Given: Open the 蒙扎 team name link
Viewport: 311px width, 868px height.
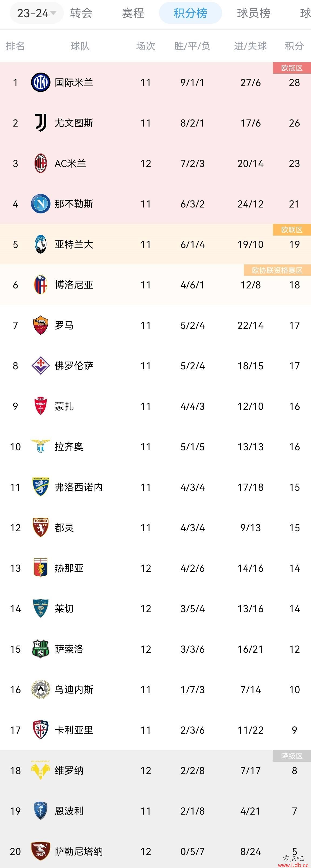Looking at the screenshot, I should 64,406.
